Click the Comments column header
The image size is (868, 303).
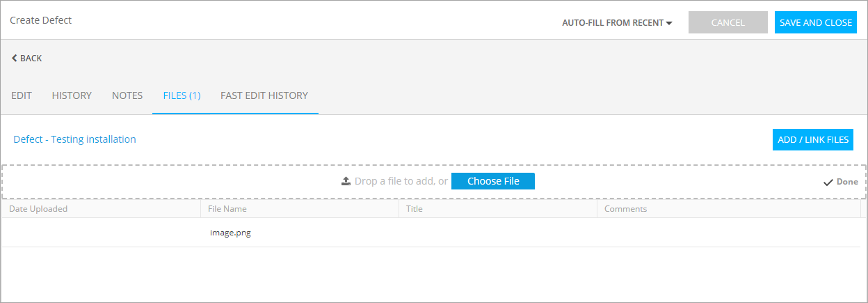(625, 209)
